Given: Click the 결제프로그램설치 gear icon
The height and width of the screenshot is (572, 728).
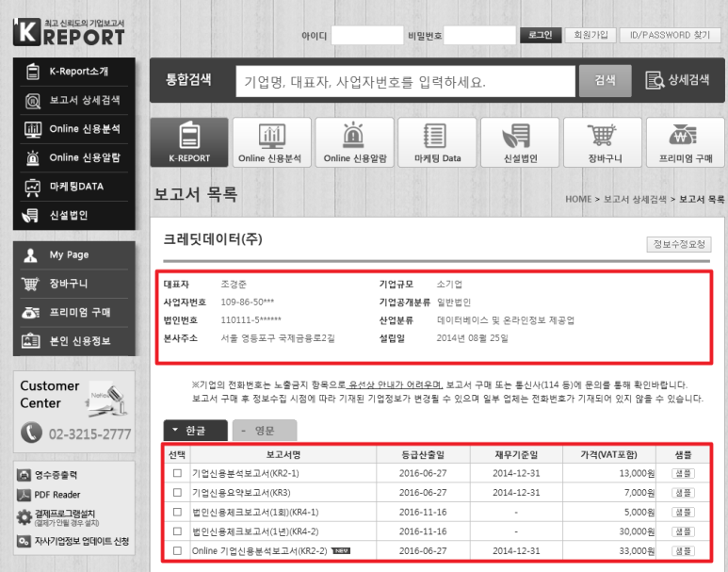Looking at the screenshot, I should (24, 516).
